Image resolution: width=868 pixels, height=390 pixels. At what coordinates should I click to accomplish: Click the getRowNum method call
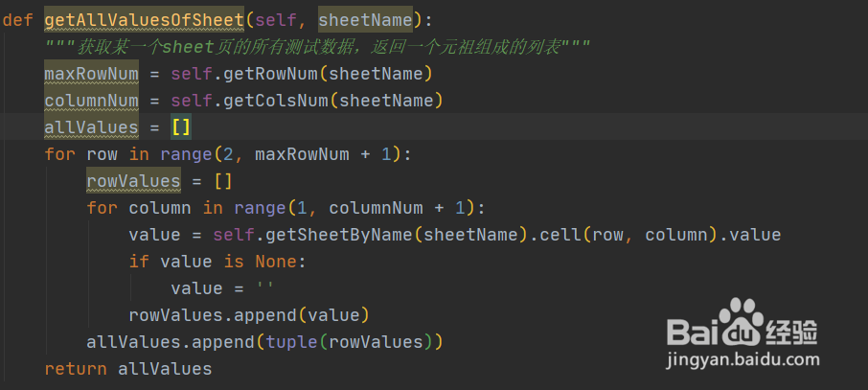[x=271, y=74]
